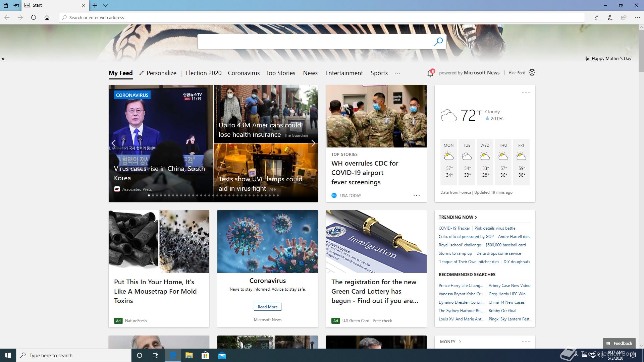Viewport: 644px width, 362px height.
Task: Switch to Election 2020 tab
Action: tap(204, 73)
